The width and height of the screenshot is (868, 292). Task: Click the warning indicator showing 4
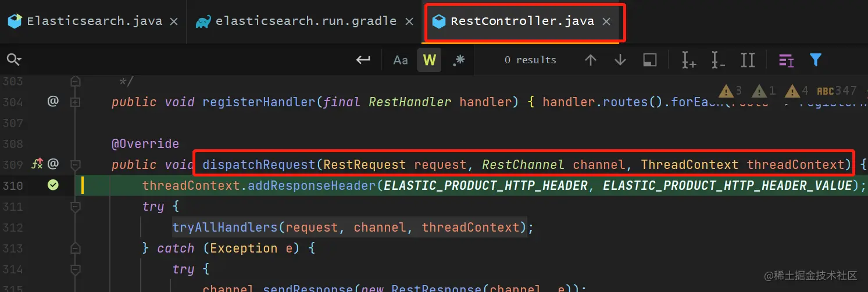point(796,91)
